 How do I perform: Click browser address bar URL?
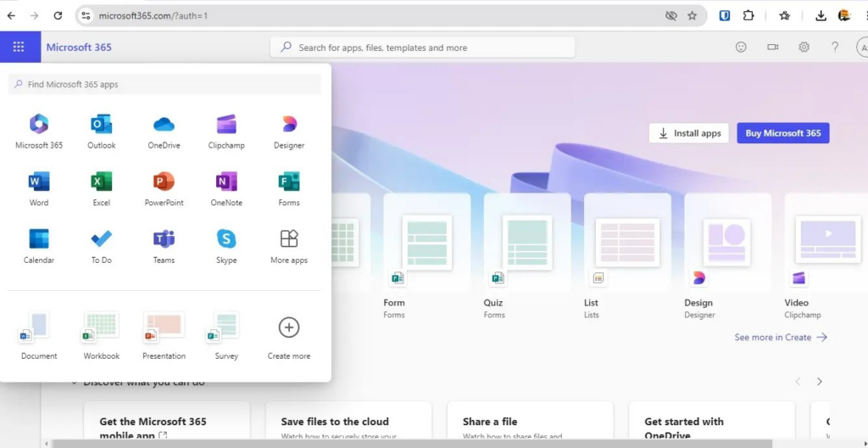tap(153, 15)
